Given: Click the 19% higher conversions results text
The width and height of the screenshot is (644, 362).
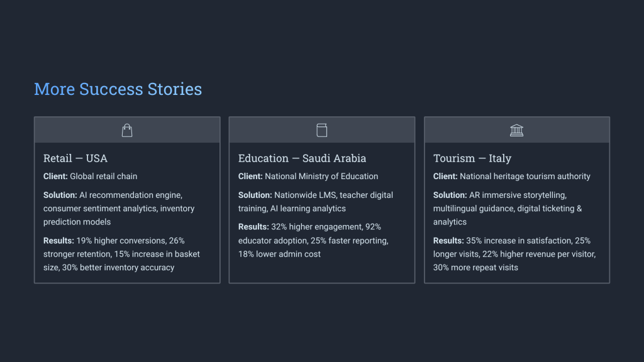Looking at the screenshot, I should point(121,241).
